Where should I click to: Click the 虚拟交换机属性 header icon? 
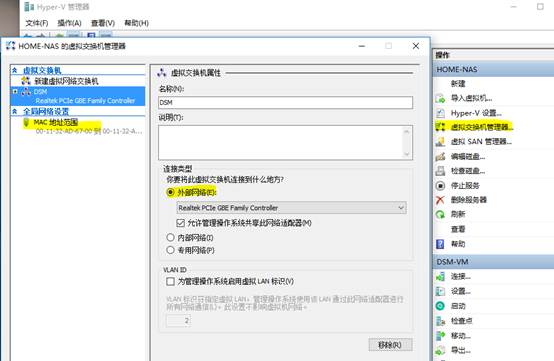pos(161,73)
